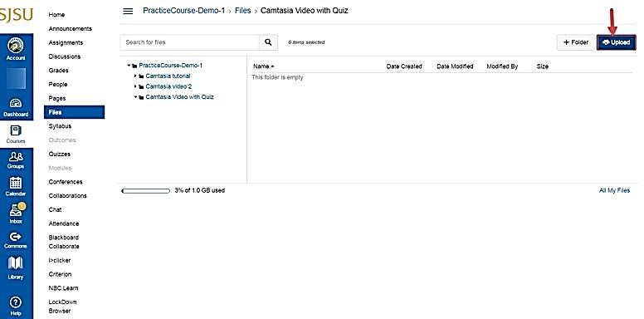
Task: Open Chat in course navigation
Action: click(55, 209)
